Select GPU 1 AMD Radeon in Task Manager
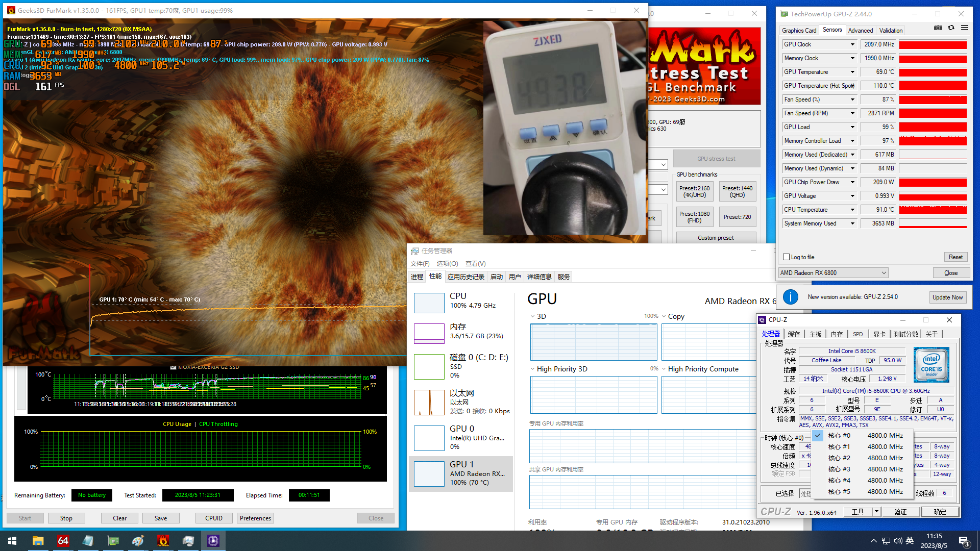This screenshot has width=980, height=551. (461, 474)
